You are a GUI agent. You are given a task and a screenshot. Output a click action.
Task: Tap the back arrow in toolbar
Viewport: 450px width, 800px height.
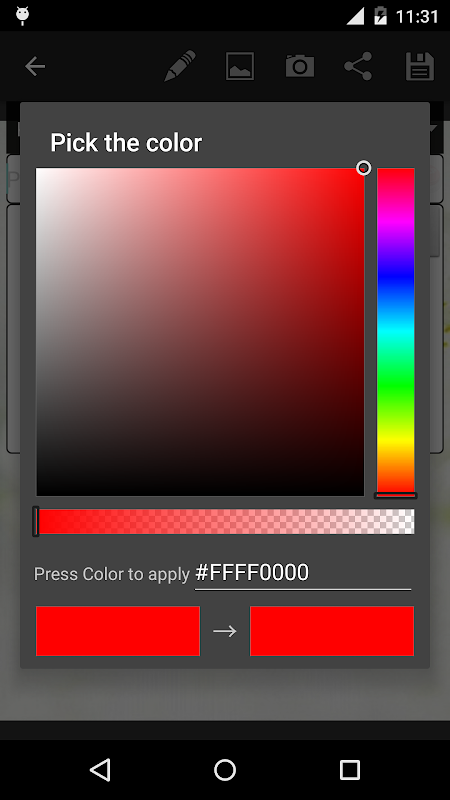click(x=35, y=66)
